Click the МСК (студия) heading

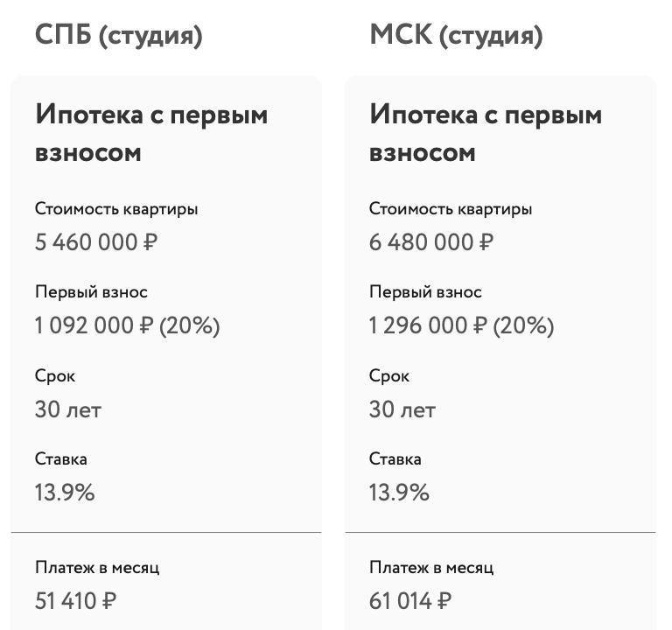(456, 35)
